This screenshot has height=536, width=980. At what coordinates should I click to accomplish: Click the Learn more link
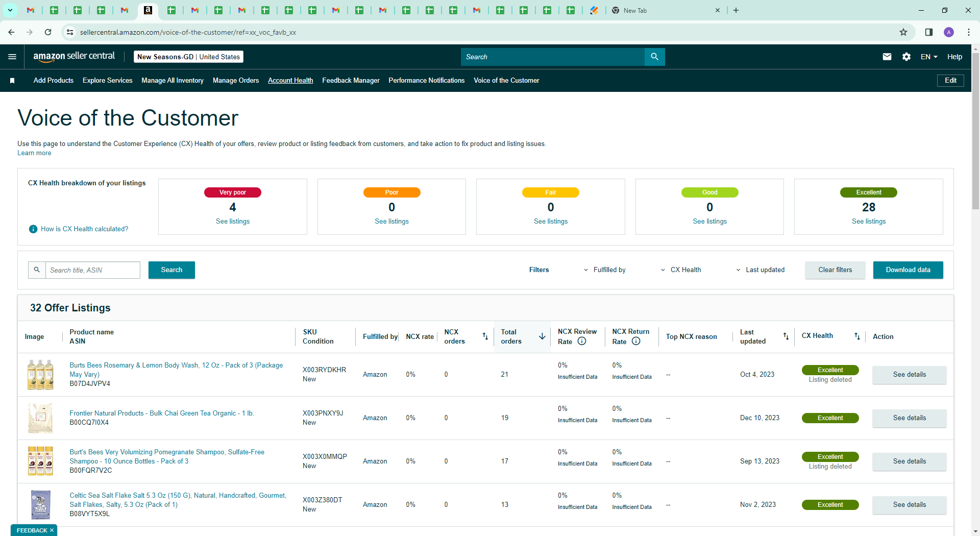pos(34,153)
